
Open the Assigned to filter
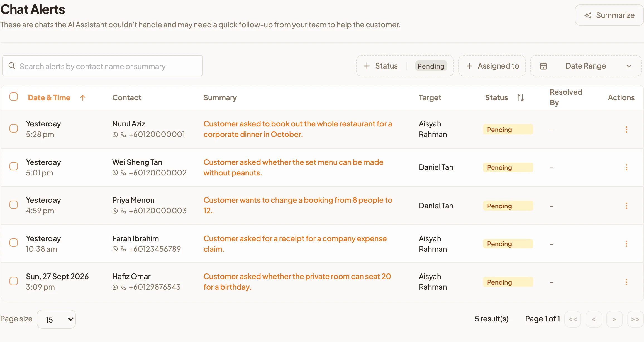point(492,66)
